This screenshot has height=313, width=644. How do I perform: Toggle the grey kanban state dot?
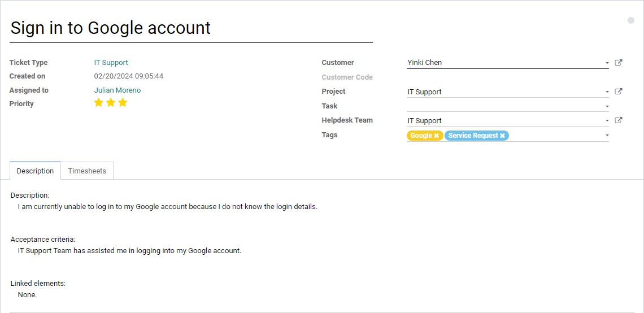coord(631,20)
